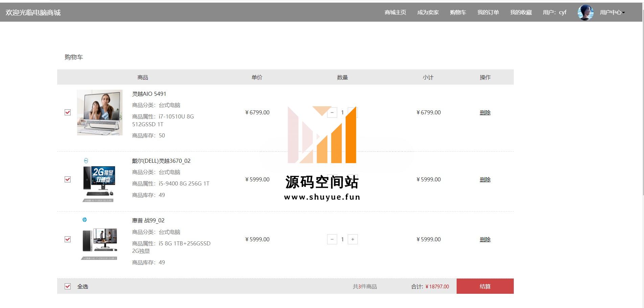
Task: Click the 灵越AIO 5491 product name
Action: pyautogui.click(x=149, y=94)
